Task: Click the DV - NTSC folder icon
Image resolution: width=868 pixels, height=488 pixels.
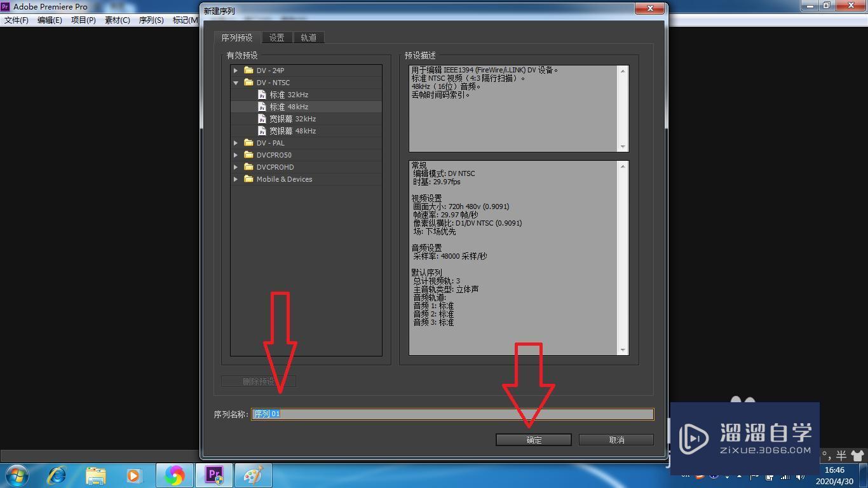Action: tap(248, 82)
